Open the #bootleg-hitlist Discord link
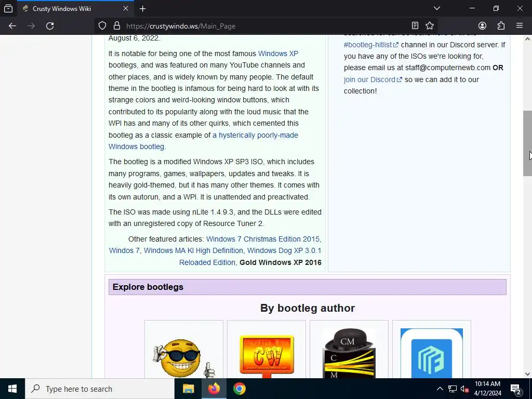532x399 pixels. 371,45
